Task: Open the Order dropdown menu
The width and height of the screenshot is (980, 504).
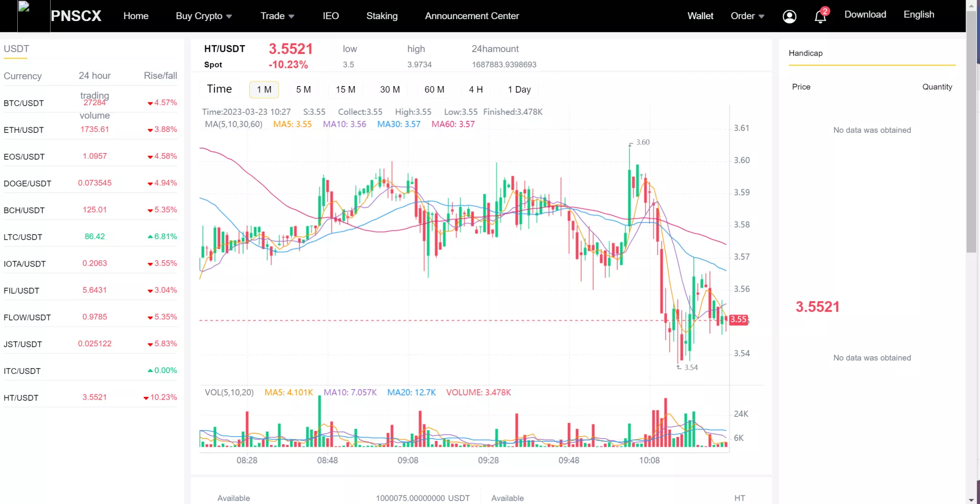Action: tap(747, 16)
